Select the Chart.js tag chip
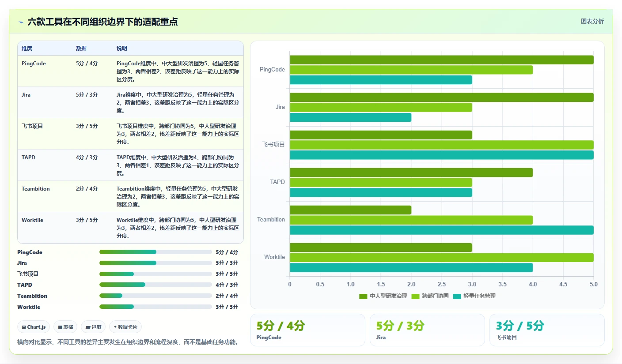622x364 pixels. (34, 327)
